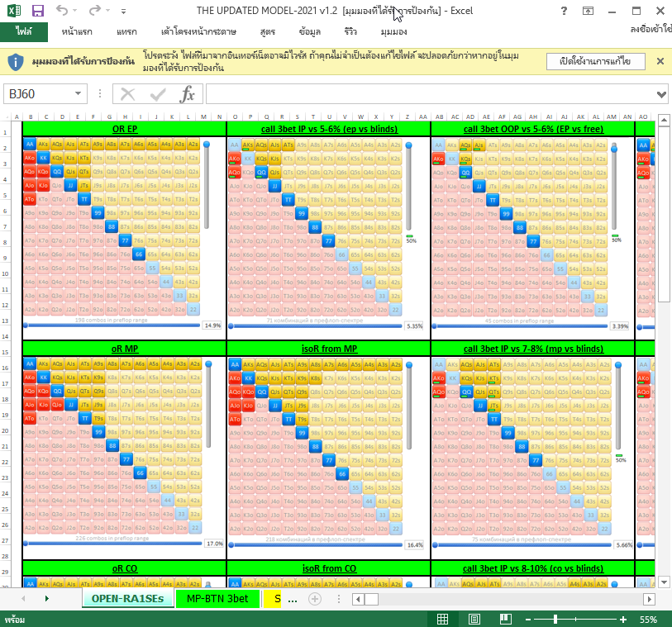Open the 'OR EP' section header
Screen dimensions: 672x627
click(x=125, y=129)
